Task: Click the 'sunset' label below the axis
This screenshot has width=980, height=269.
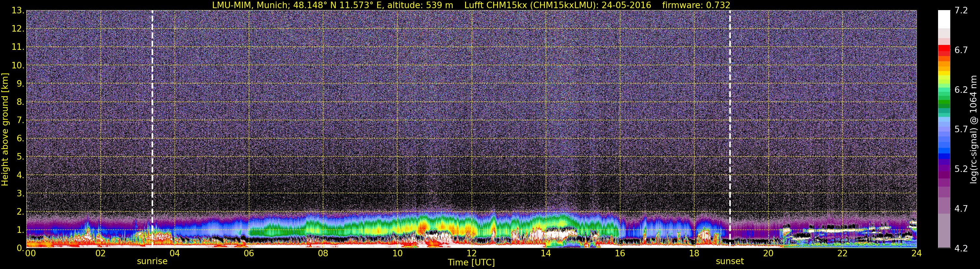Action: tap(730, 262)
